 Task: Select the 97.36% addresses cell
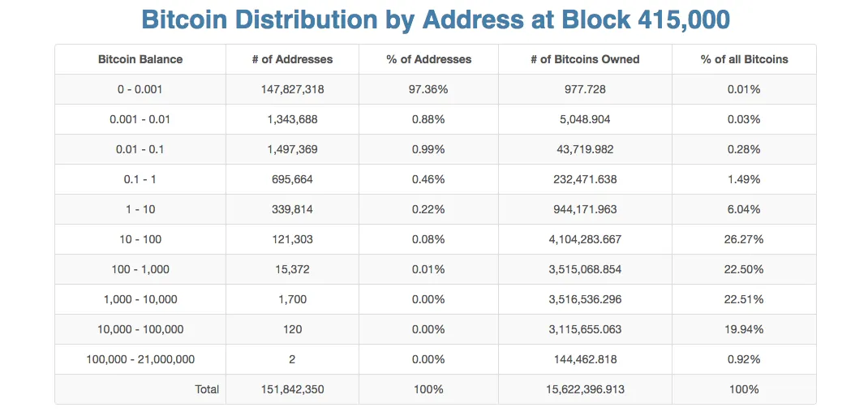click(428, 89)
